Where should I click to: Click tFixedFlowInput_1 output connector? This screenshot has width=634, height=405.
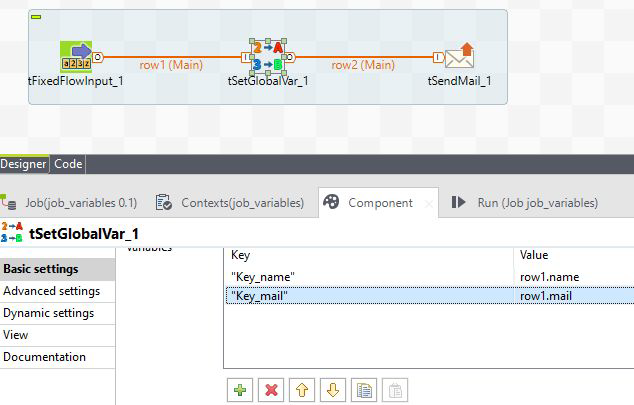pyautogui.click(x=97, y=57)
